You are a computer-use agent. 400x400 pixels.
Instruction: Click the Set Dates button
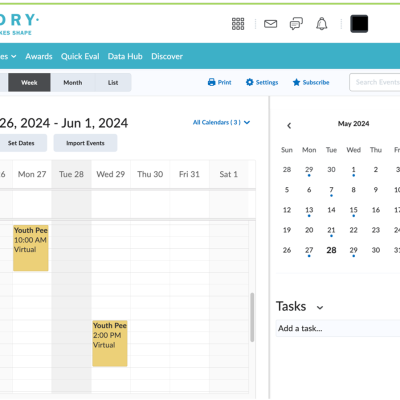[21, 143]
